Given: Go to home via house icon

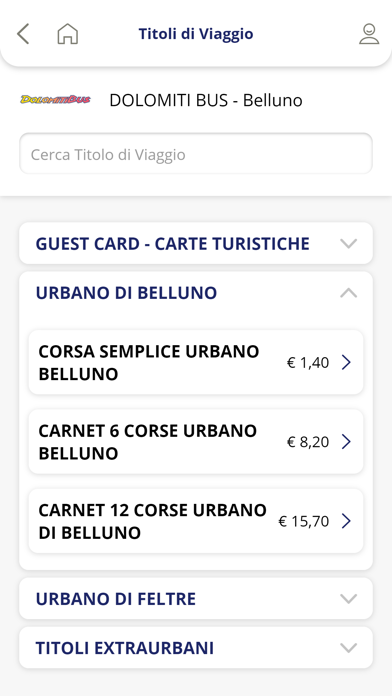Looking at the screenshot, I should pos(67,34).
